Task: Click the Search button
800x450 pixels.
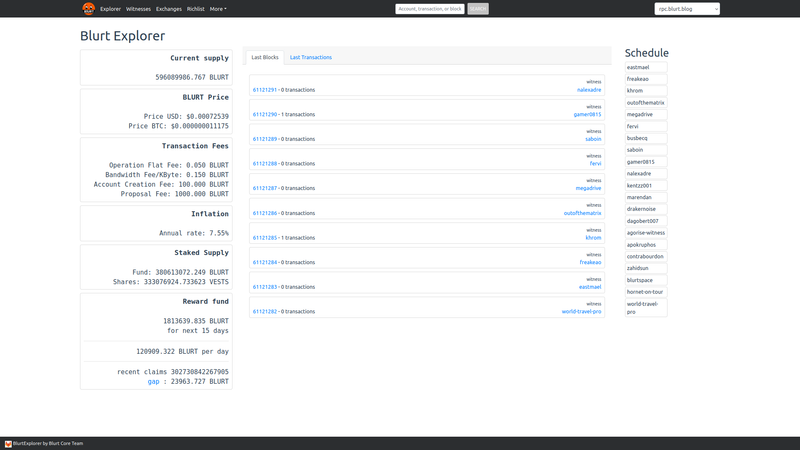Action: (478, 9)
